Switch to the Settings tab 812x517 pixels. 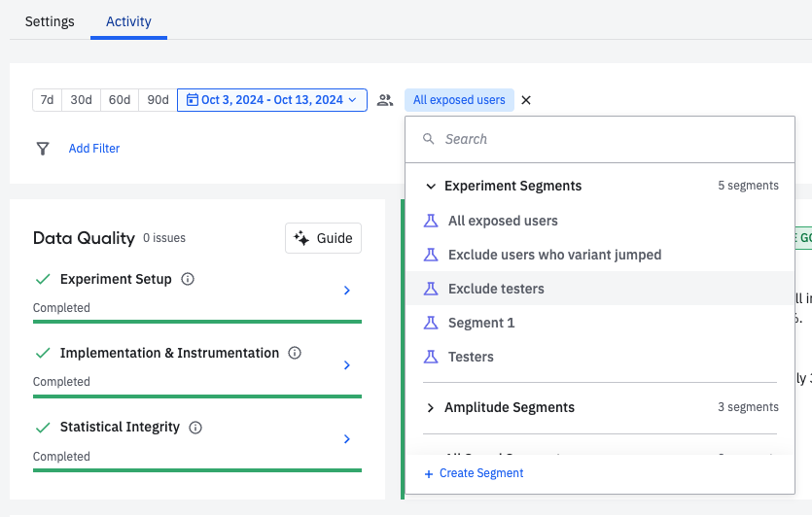coord(50,21)
